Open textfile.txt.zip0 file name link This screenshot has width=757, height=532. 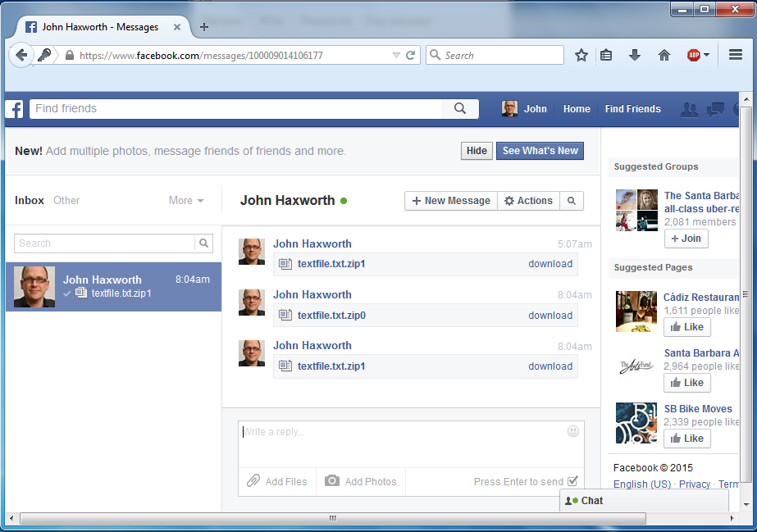(x=331, y=316)
